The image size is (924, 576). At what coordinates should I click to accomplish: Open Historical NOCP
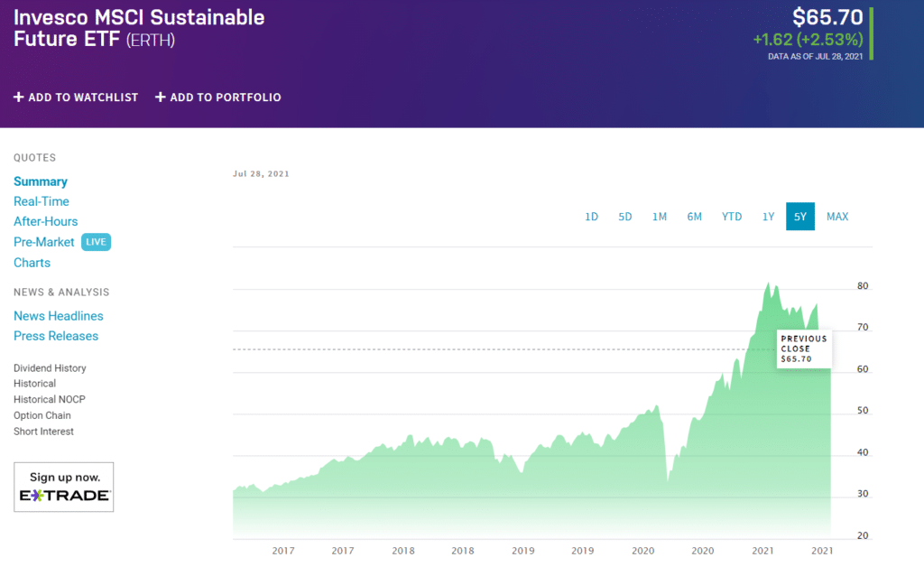50,400
